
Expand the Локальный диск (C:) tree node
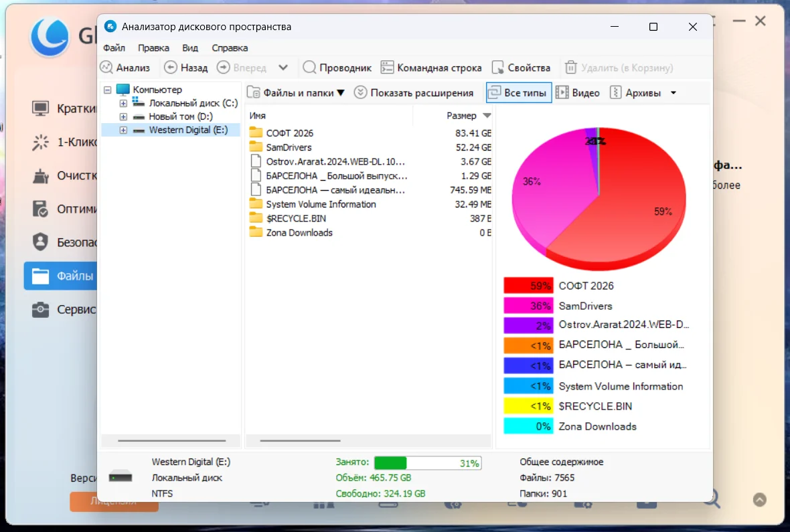123,104
